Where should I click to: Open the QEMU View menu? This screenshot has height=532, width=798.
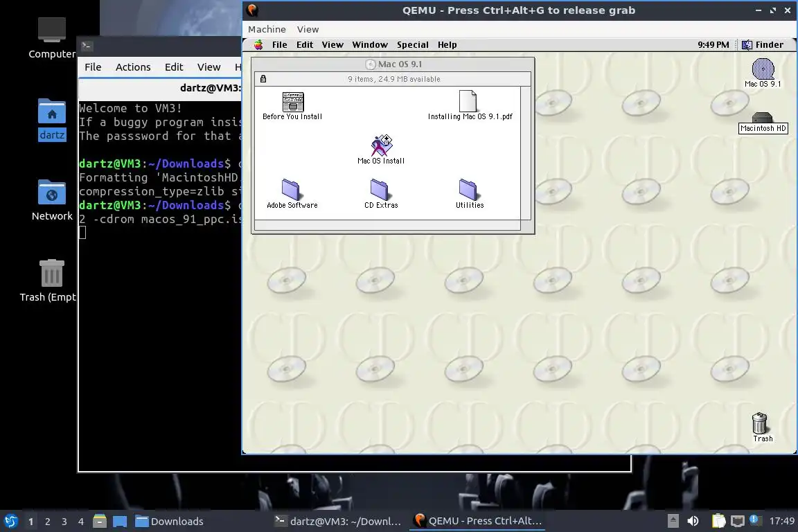(x=308, y=30)
